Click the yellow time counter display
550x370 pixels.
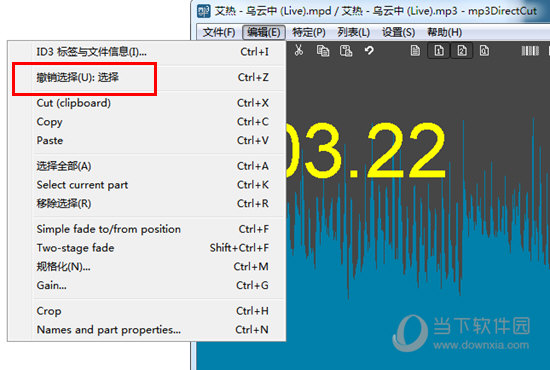click(x=367, y=151)
